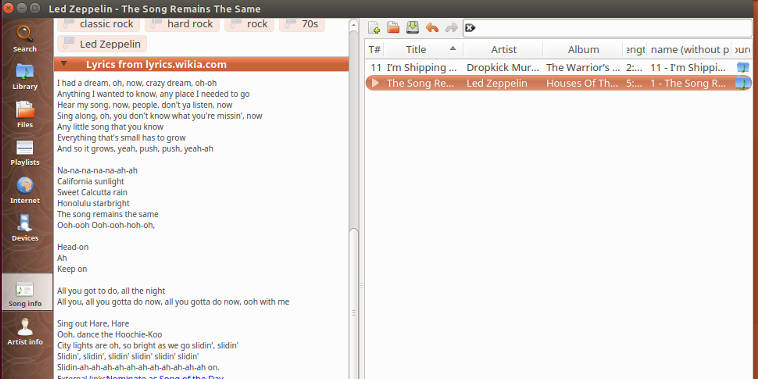
Task: Open the Playlists sidebar tab
Action: click(25, 152)
